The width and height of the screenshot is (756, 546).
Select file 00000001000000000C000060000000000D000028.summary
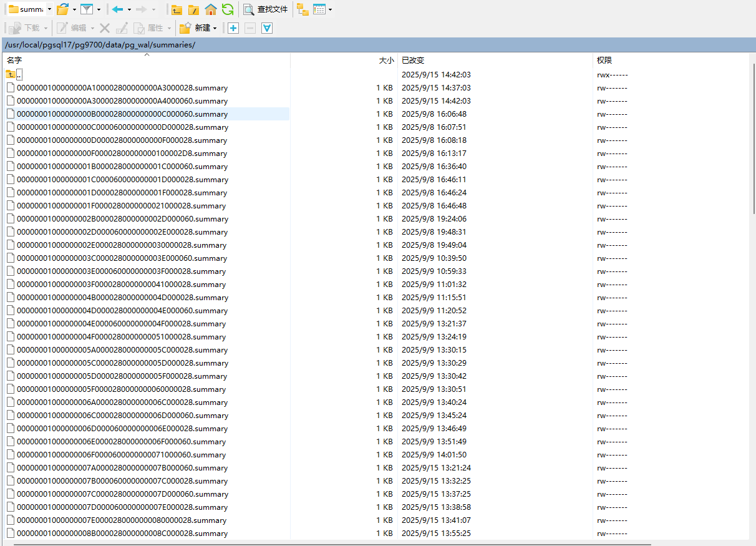click(x=122, y=127)
